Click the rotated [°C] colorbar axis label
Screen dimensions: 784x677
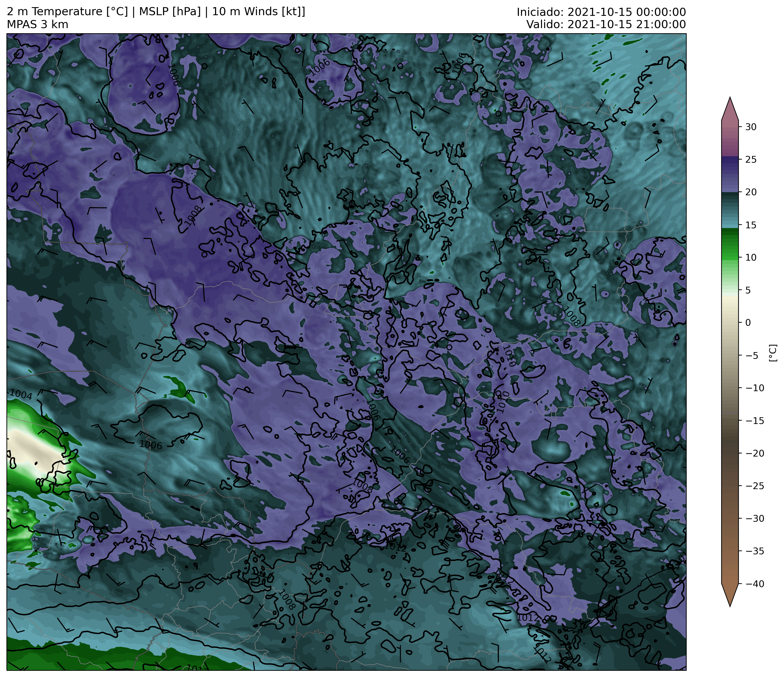coord(773,353)
